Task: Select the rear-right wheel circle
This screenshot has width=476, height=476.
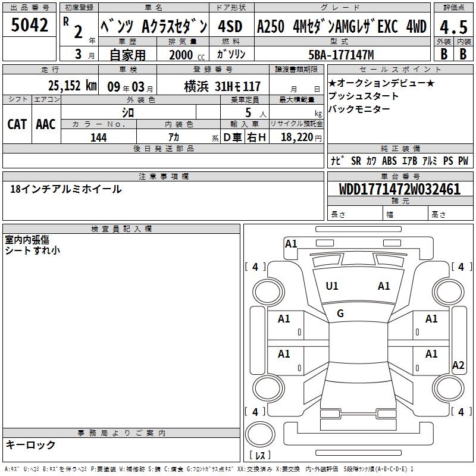Action: pos(449,388)
